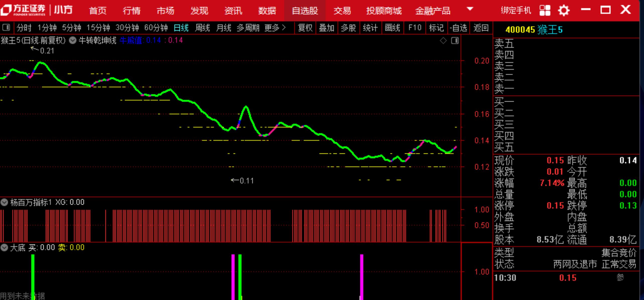Expand 更多 period options

click(275, 28)
